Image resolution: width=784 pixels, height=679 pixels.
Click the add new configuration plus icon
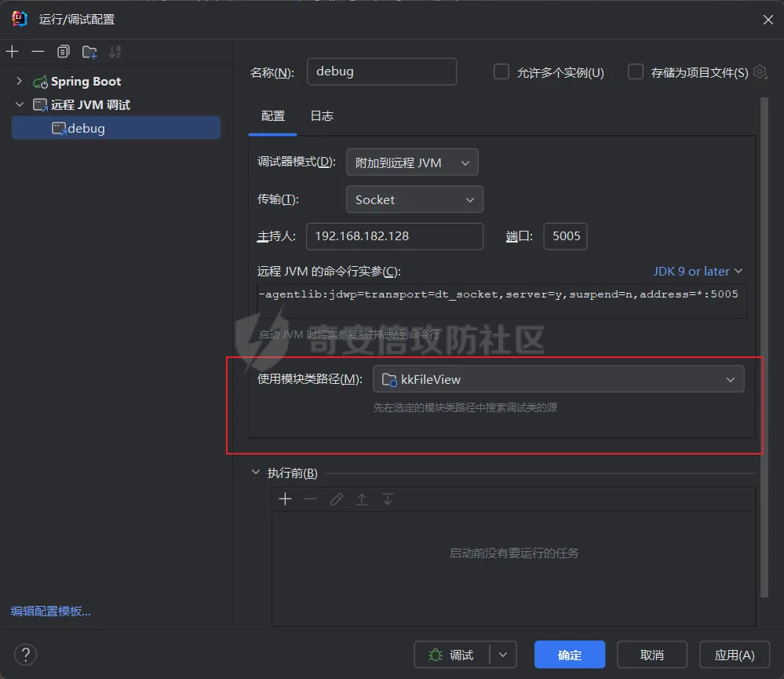click(x=13, y=52)
